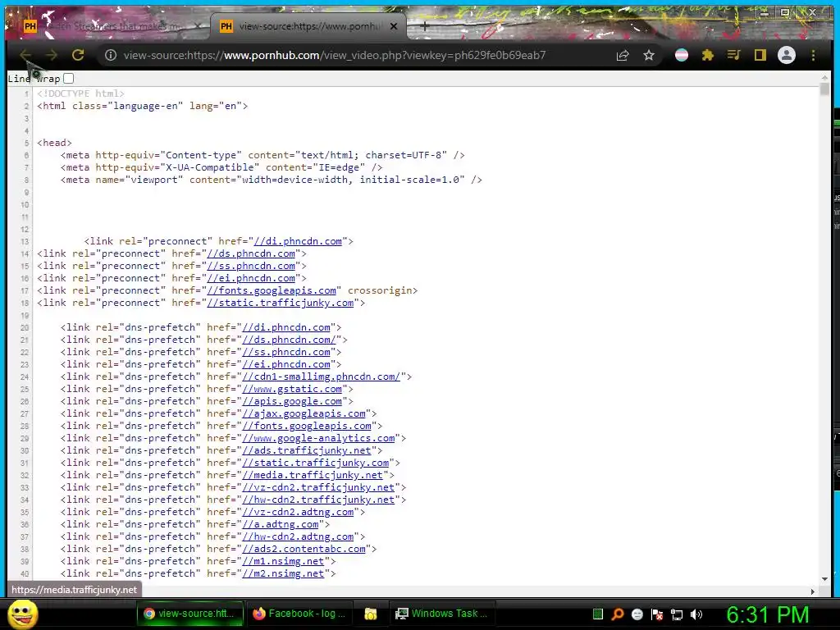Image resolution: width=840 pixels, height=630 pixels.
Task: Close the first 'Streamers' tab
Action: pos(198,26)
